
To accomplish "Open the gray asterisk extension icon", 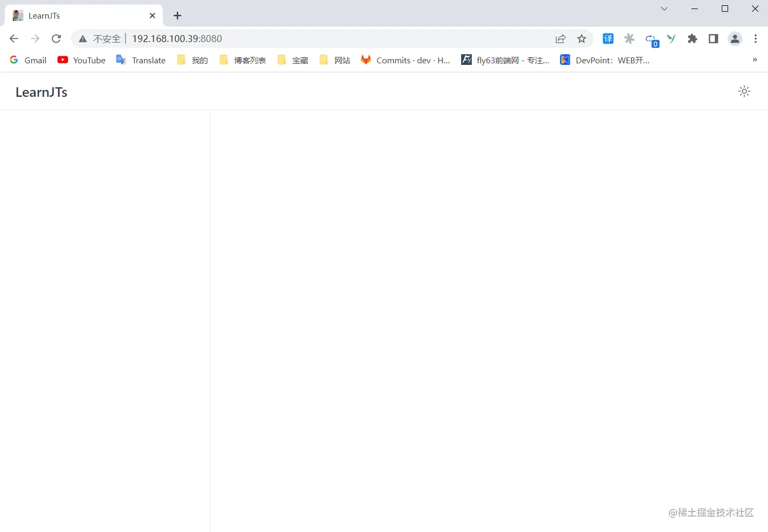I will [629, 39].
